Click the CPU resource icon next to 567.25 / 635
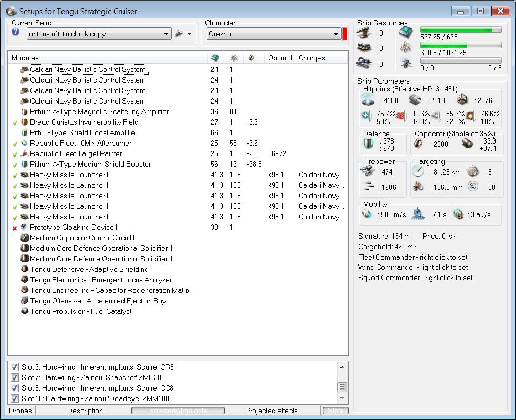The image size is (516, 420). tap(406, 33)
